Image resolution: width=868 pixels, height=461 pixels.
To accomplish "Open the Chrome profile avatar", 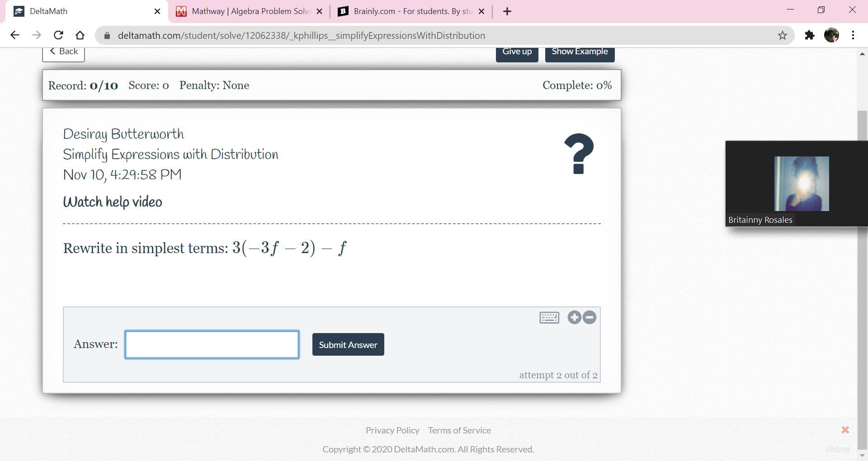I will pyautogui.click(x=831, y=35).
